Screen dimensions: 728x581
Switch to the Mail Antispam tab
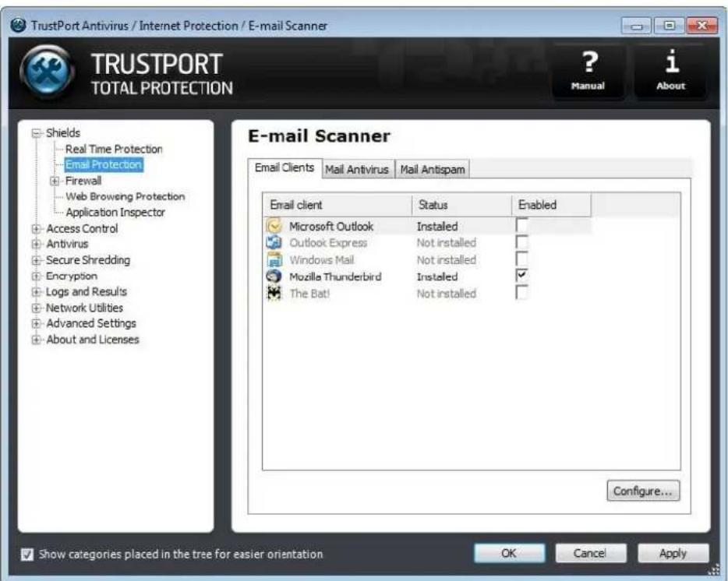(x=433, y=169)
